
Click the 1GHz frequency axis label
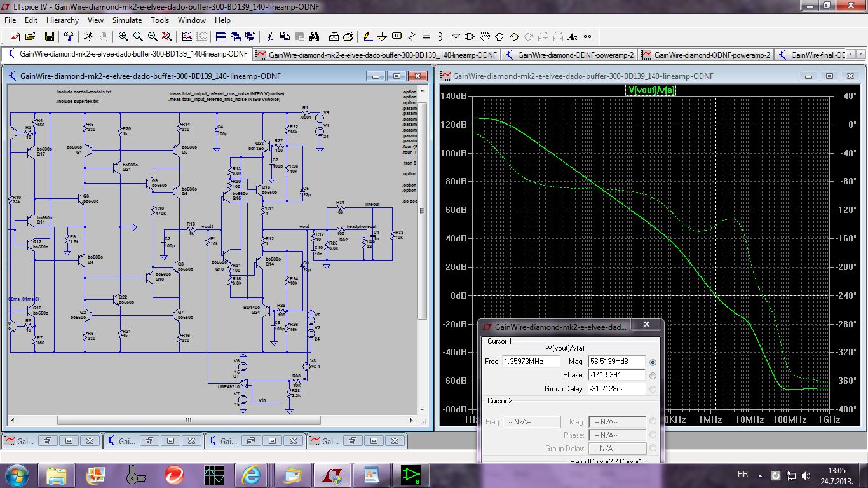pyautogui.click(x=829, y=419)
